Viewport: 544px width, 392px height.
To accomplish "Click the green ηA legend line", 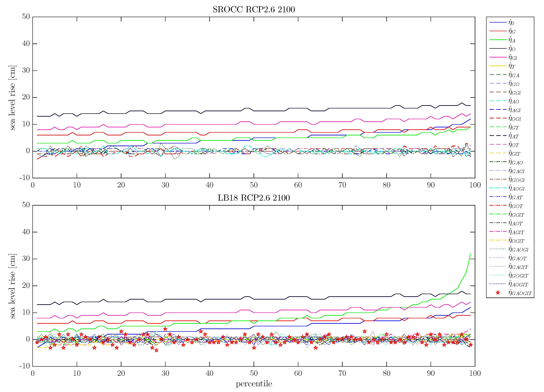I will click(498, 40).
